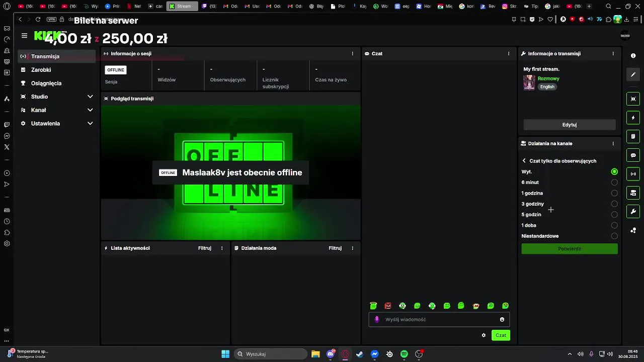This screenshot has width=644, height=362.
Task: Click the green Potwierdź button
Action: (x=570, y=249)
